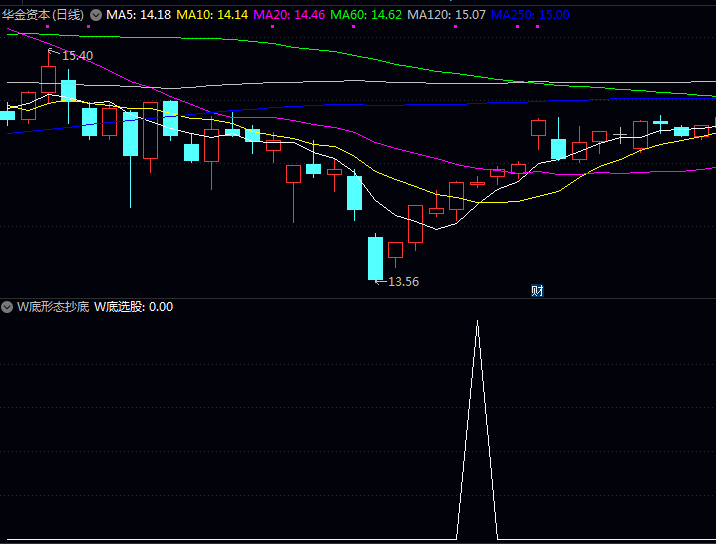Viewport: 716px width, 544px height.
Task: Click the magenta marker dot under MA20 label
Action: pyautogui.click(x=273, y=27)
